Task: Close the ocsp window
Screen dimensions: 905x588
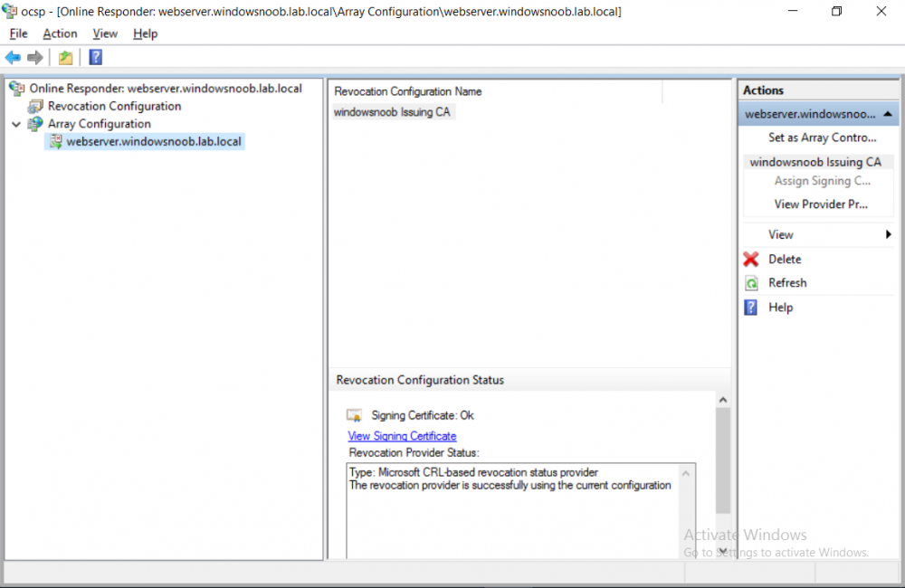Action: click(x=881, y=11)
